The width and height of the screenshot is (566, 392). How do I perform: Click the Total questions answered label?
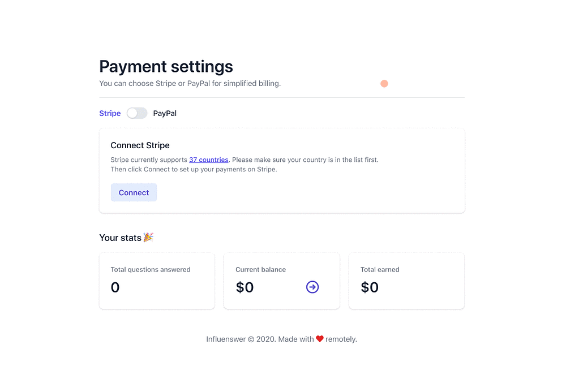point(151,269)
